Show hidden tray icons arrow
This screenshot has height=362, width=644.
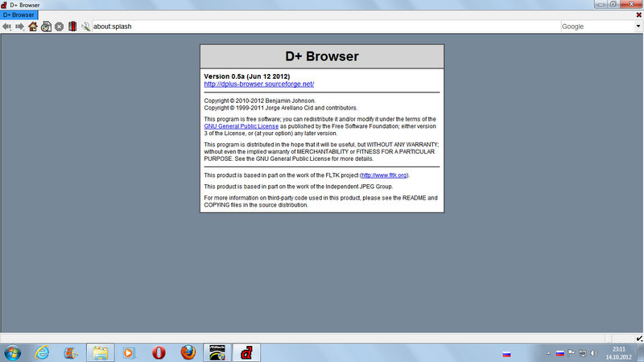pos(548,353)
